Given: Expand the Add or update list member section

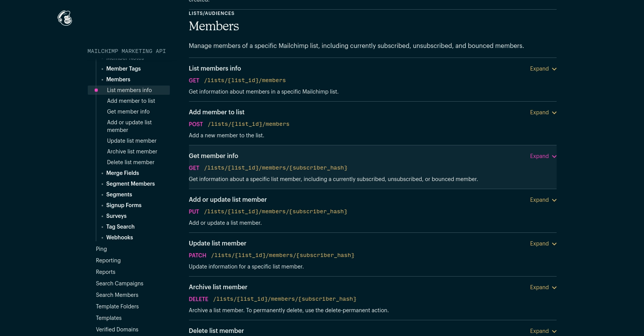Looking at the screenshot, I should click(x=543, y=200).
